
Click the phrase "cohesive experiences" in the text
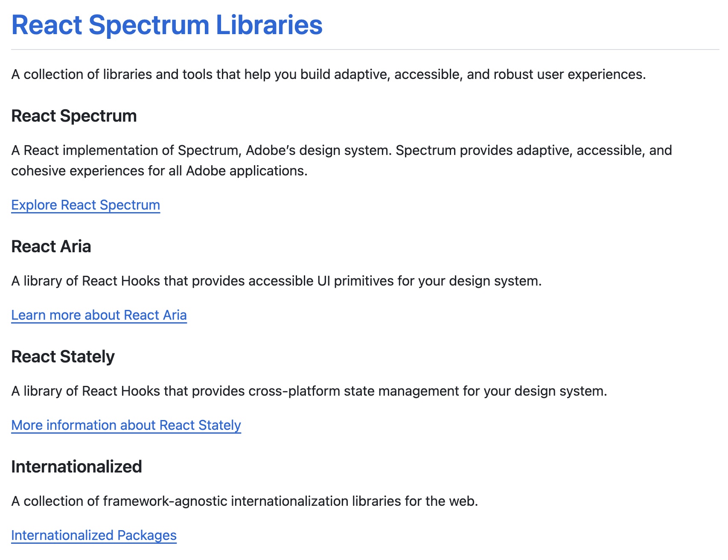78,171
